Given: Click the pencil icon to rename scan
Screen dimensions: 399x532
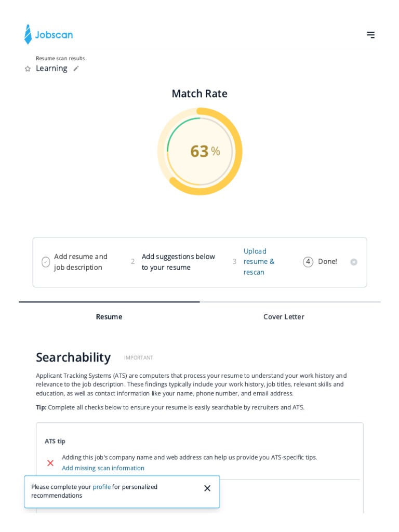Looking at the screenshot, I should coord(76,68).
